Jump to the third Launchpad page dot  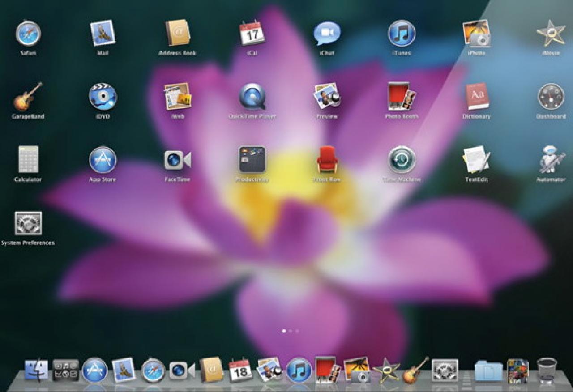[297, 331]
